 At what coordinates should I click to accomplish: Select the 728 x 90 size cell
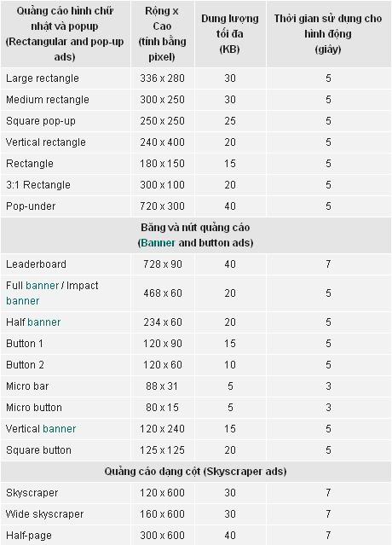pyautogui.click(x=163, y=264)
